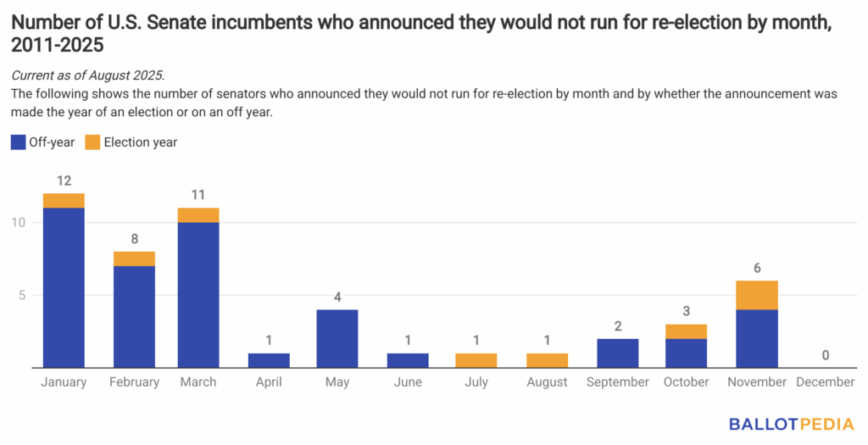Click the February blue bar segment
The image size is (868, 445).
click(x=134, y=317)
